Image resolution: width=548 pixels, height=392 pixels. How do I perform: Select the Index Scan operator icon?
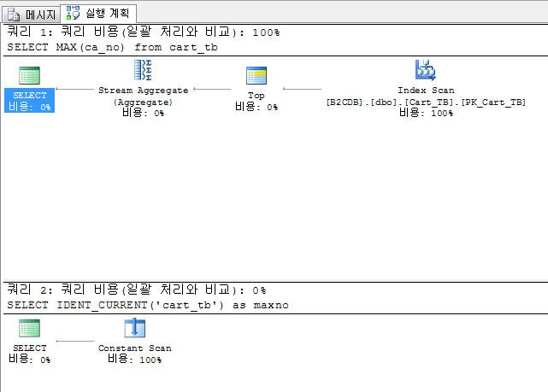coord(426,70)
